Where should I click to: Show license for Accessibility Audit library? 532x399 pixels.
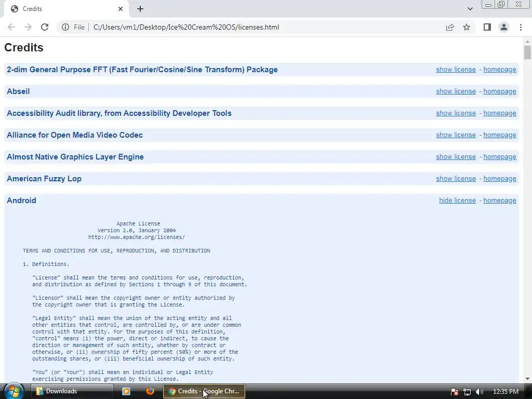[x=456, y=113]
